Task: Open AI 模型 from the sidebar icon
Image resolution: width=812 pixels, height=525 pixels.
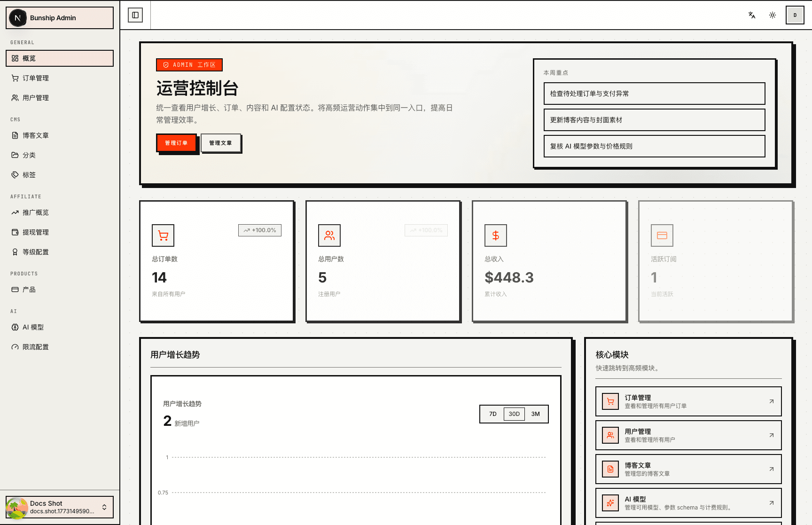Action: [x=15, y=327]
